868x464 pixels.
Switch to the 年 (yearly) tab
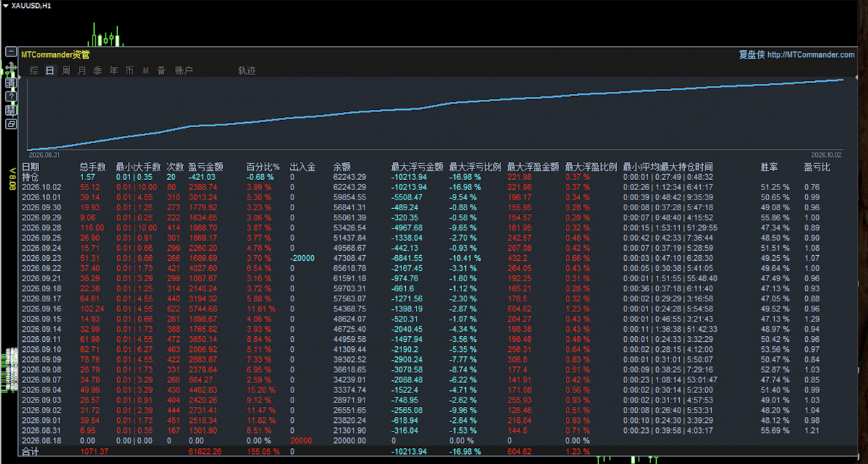click(x=114, y=71)
